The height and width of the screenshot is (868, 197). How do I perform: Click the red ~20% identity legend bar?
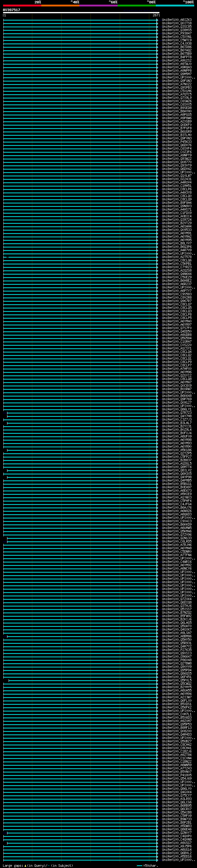tap(22, 6)
